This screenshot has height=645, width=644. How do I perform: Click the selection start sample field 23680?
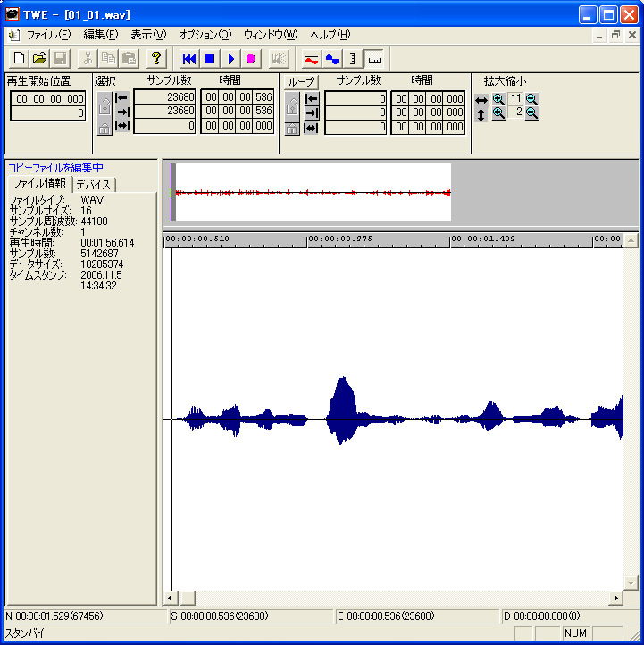point(164,97)
